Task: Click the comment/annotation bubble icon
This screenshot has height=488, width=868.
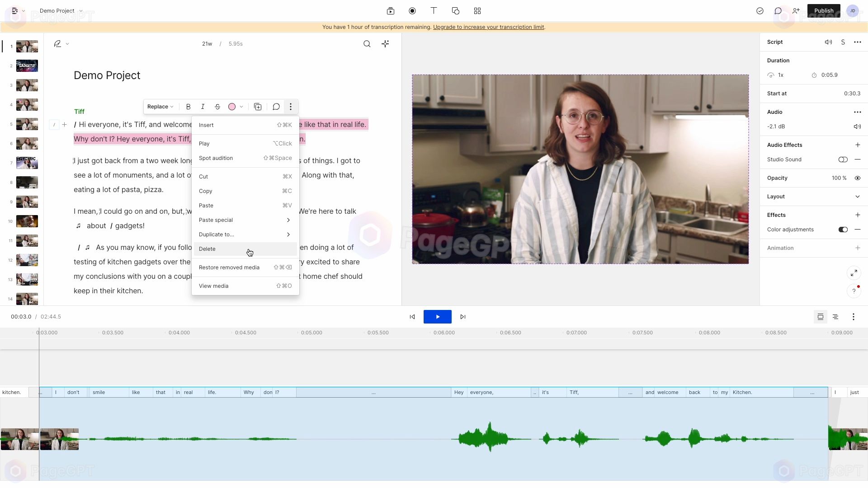Action: click(x=276, y=107)
